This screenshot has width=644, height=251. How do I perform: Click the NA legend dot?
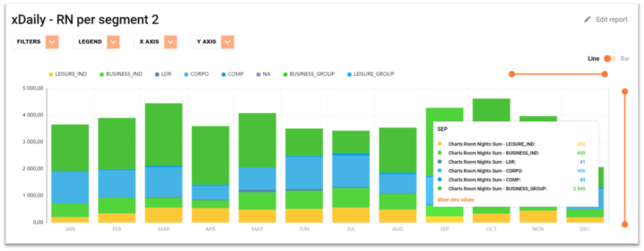(x=258, y=75)
